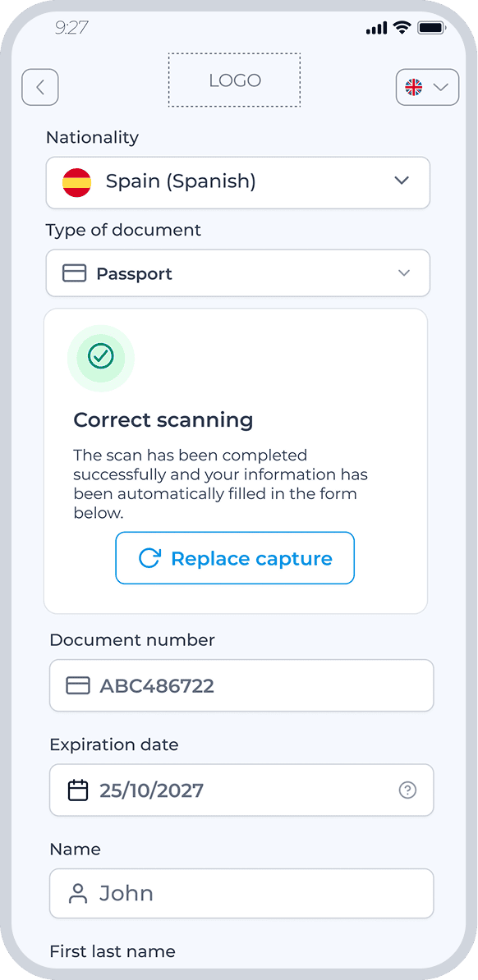Click the calendar icon in Expiration date

[x=77, y=790]
